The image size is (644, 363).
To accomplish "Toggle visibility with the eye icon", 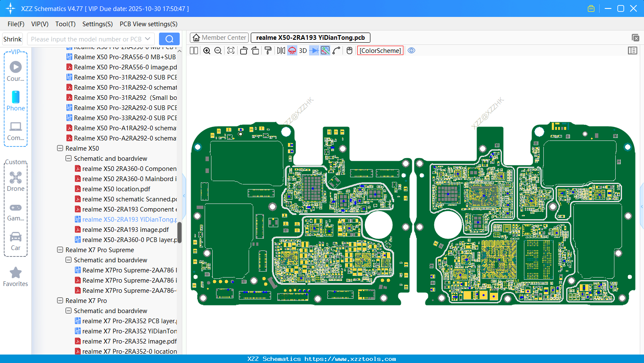I will [411, 51].
